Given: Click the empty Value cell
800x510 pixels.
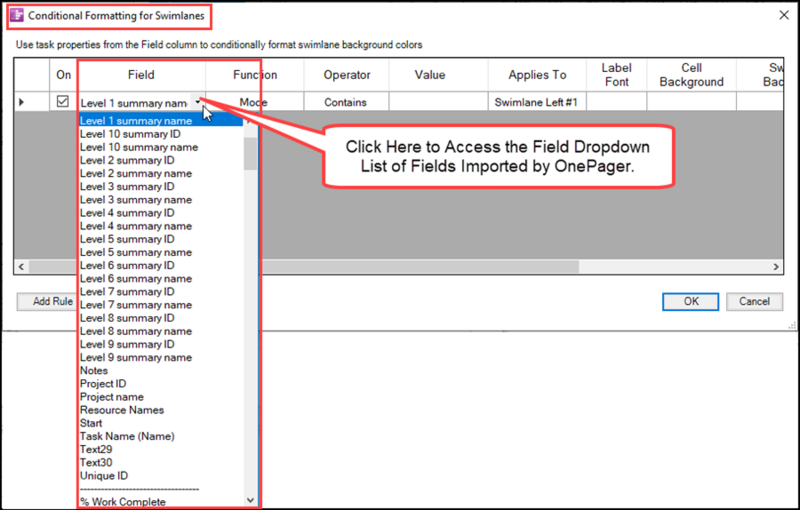Looking at the screenshot, I should [438, 102].
